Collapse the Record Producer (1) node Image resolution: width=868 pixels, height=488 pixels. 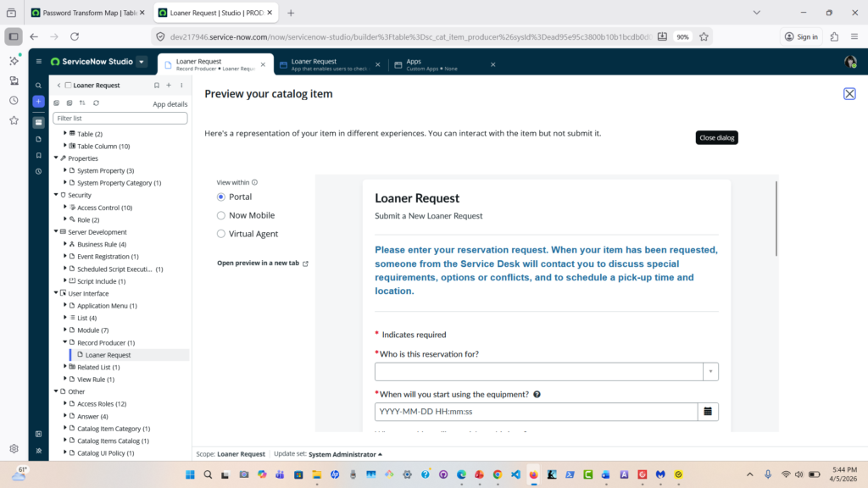[x=65, y=342]
